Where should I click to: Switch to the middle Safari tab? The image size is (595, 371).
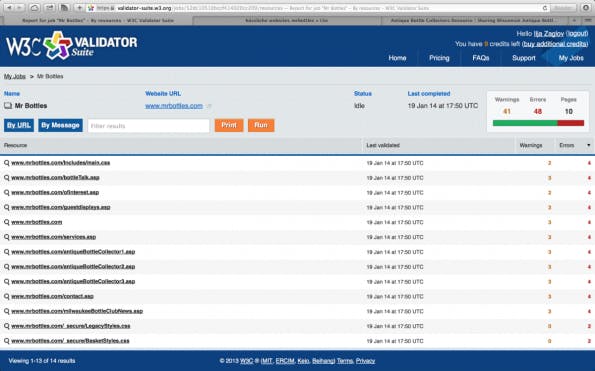[287, 20]
